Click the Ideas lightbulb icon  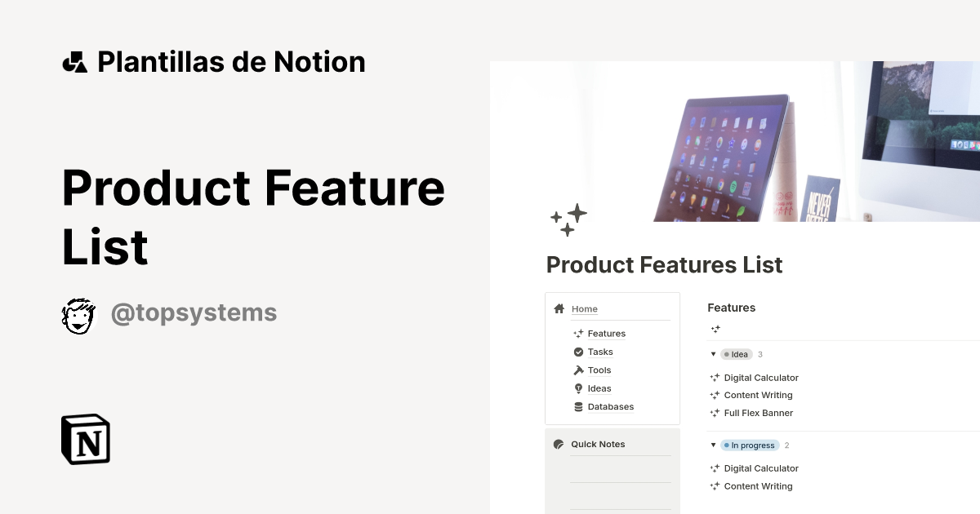[578, 389]
